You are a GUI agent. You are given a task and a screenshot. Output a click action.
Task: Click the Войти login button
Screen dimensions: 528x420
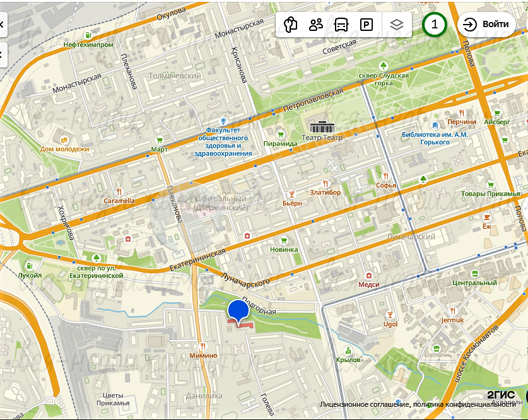(486, 25)
